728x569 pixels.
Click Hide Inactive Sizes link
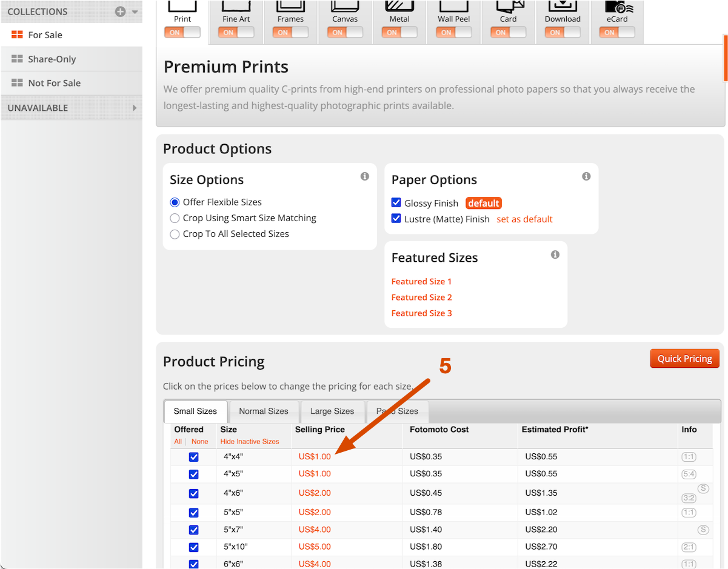click(250, 442)
